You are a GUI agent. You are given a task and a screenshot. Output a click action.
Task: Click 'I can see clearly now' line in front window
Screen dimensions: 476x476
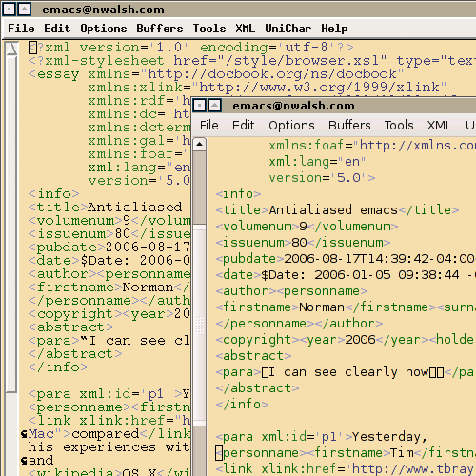[346, 372]
